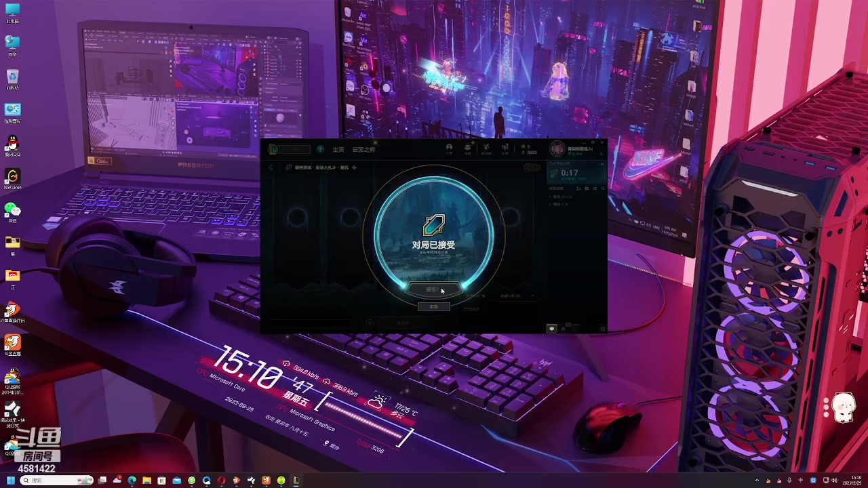Click the taskbar search box
The width and height of the screenshot is (868, 488).
click(56, 480)
